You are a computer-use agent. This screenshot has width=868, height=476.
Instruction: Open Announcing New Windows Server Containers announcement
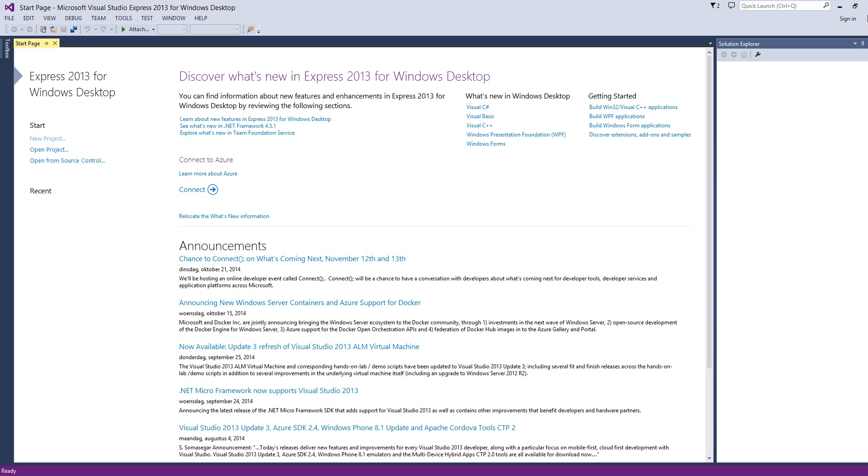click(x=300, y=303)
